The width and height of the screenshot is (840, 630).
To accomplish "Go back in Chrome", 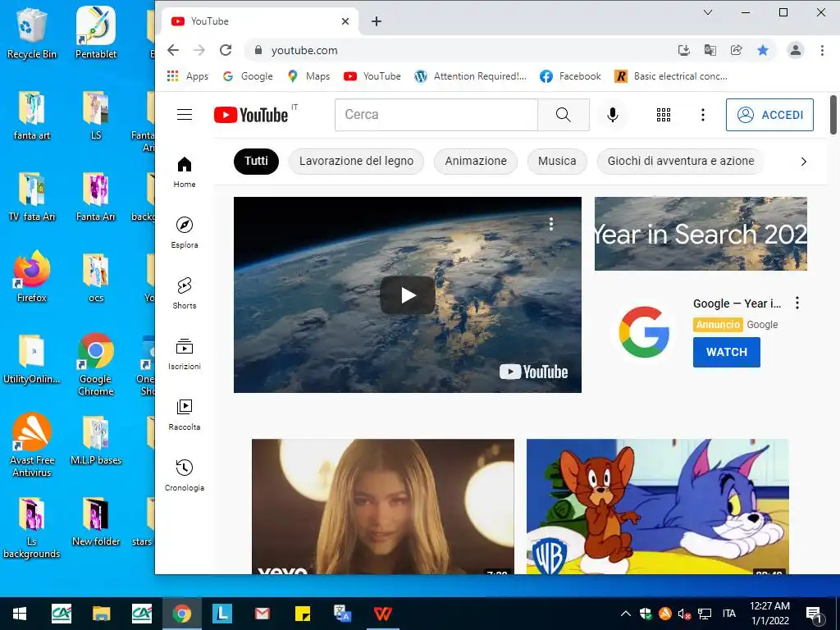I will point(173,50).
